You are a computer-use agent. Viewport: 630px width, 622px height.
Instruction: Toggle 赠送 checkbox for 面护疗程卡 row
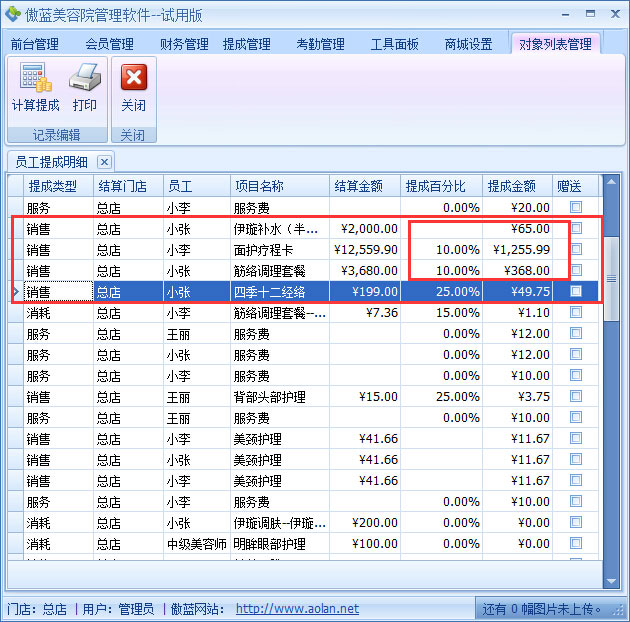[x=575, y=249]
